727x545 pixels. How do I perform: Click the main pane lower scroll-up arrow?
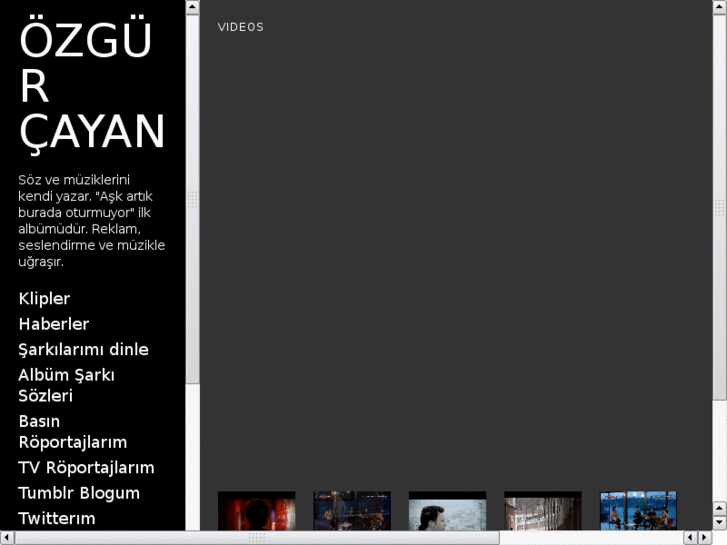(x=720, y=509)
